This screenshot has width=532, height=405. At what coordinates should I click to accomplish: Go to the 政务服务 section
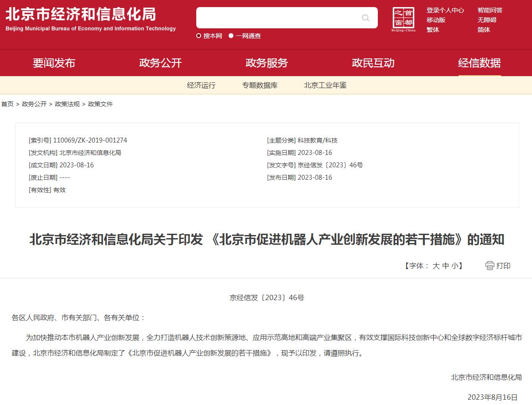(x=267, y=63)
